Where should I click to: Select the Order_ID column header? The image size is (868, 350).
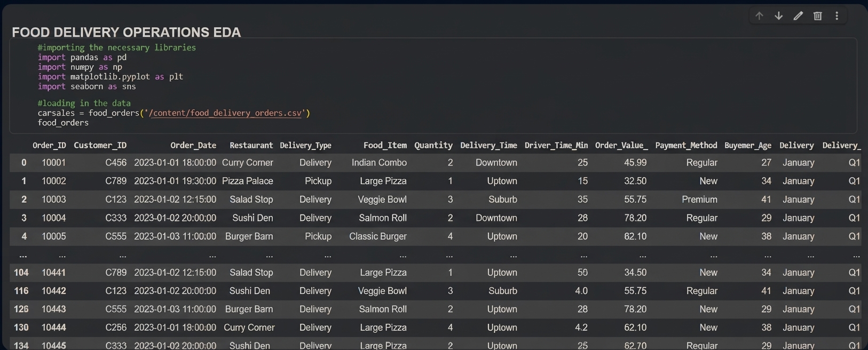pyautogui.click(x=49, y=145)
